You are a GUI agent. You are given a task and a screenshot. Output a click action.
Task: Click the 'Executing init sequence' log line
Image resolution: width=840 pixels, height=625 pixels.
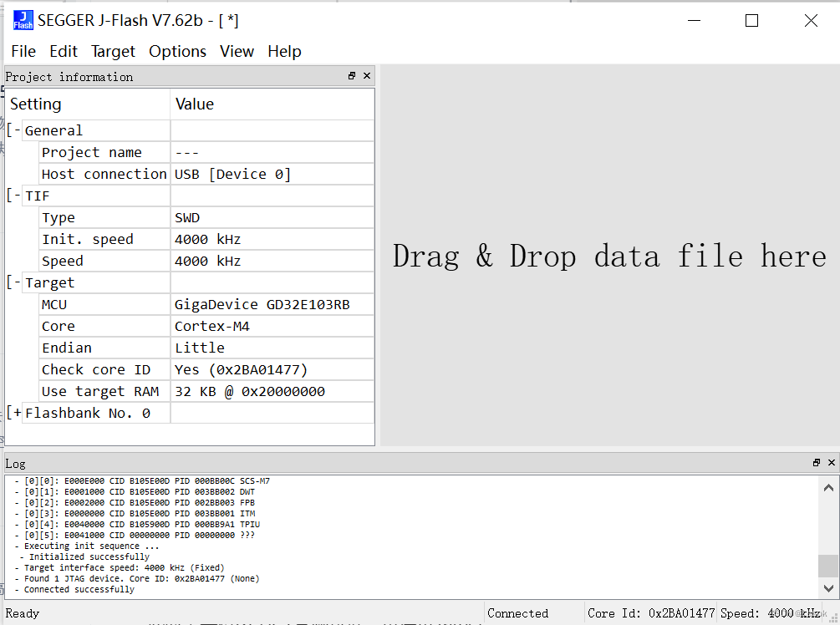click(x=86, y=546)
